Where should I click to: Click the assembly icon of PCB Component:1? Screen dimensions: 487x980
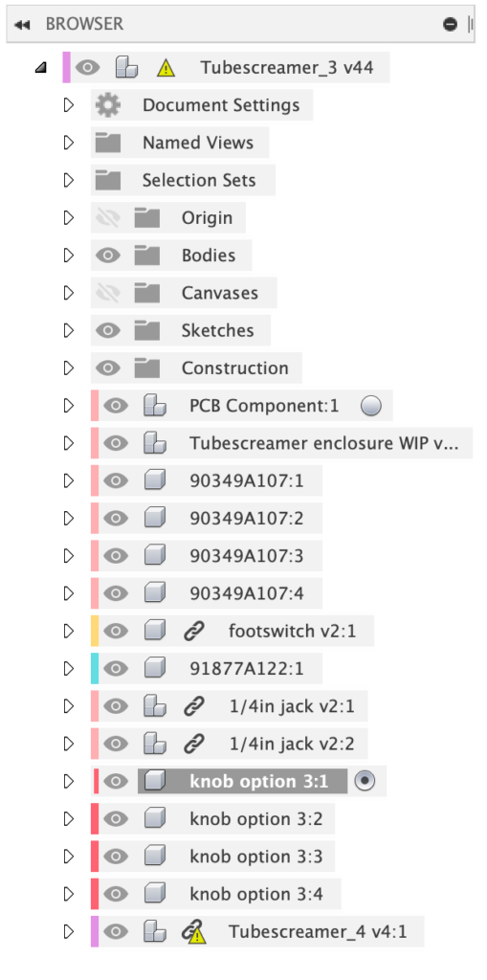pos(154,406)
